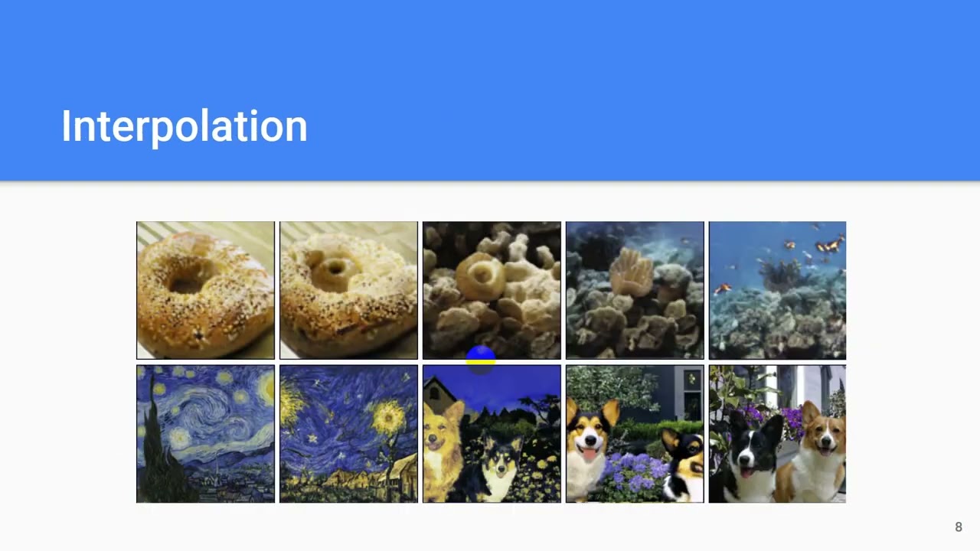Click the photo of black and tan corgis
980x551 pixels.
coord(777,434)
